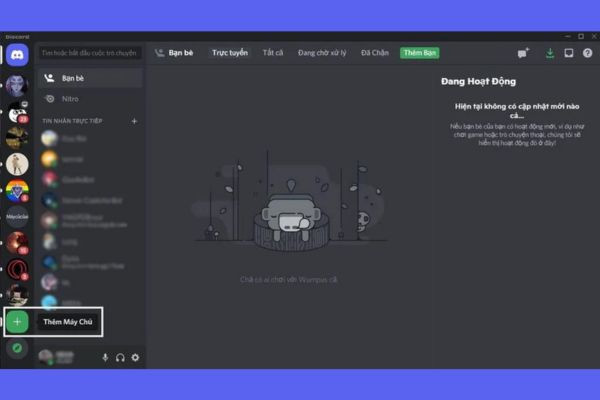Click the green download apps icon
Screen dimensions: 600x400
click(x=550, y=53)
